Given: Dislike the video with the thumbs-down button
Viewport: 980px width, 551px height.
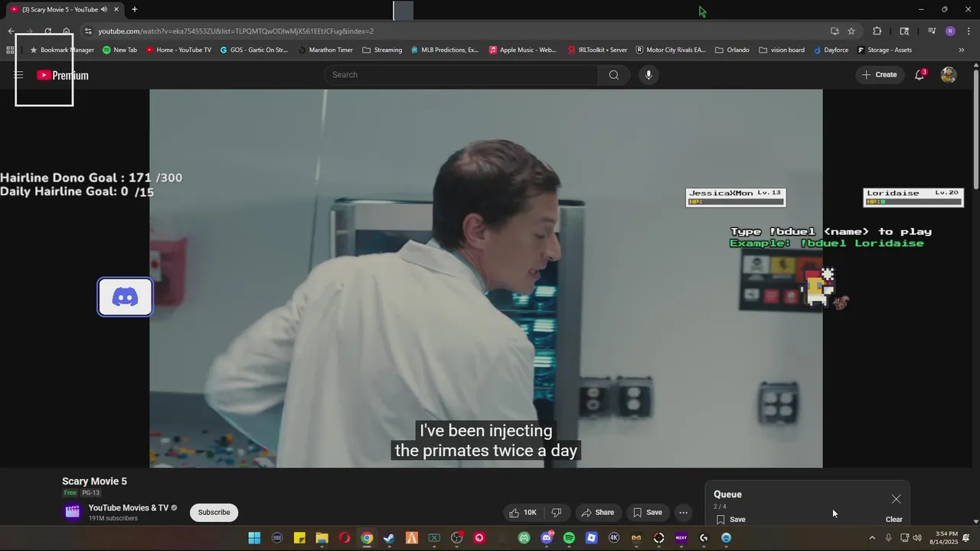Looking at the screenshot, I should 557,513.
